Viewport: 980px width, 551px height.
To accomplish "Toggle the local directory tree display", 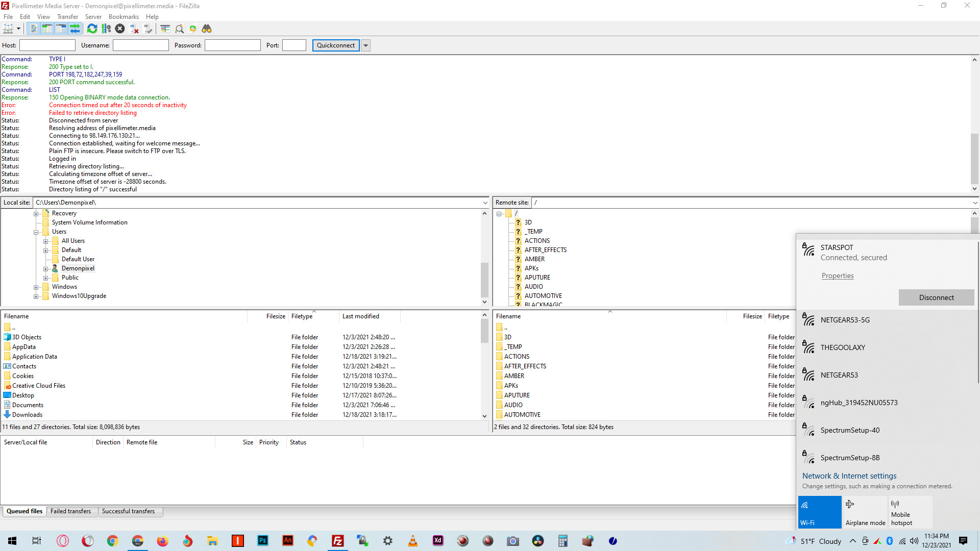I will pos(47,29).
